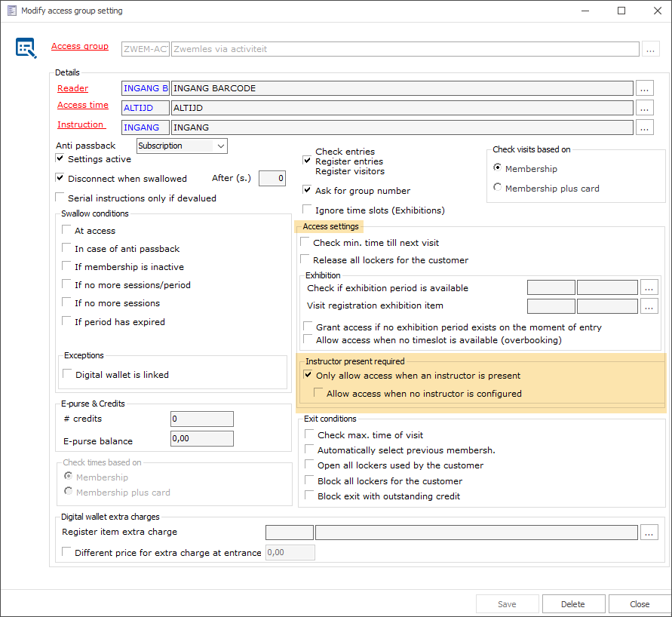
Task: Click the exhibition period code field
Action: tap(551, 287)
